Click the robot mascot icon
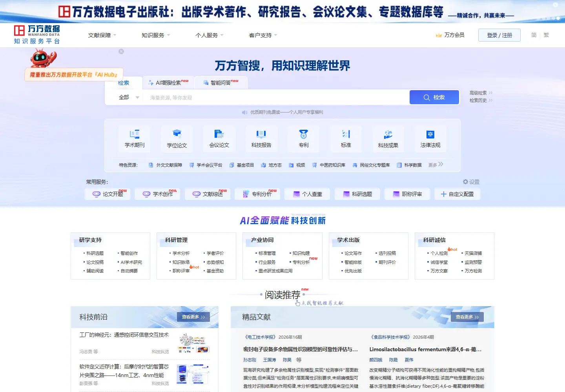The width and height of the screenshot is (565, 392). click(x=43, y=58)
